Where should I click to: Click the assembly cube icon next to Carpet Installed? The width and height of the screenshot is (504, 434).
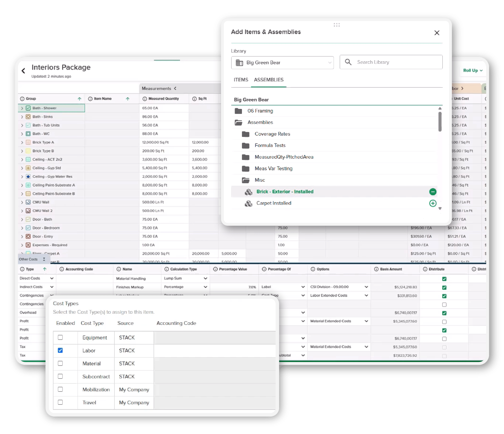click(248, 203)
